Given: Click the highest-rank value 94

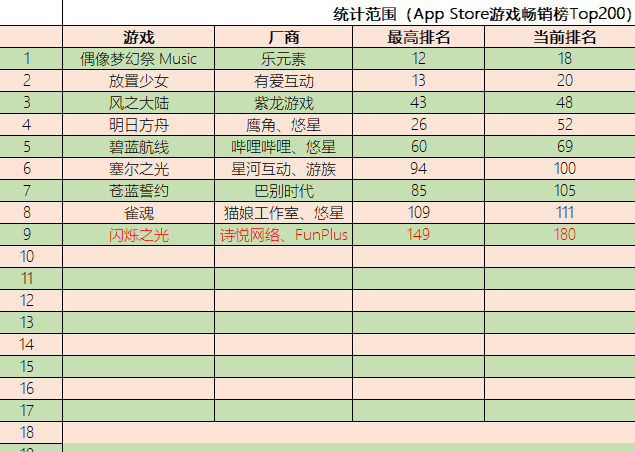Looking at the screenshot, I should [x=418, y=168].
